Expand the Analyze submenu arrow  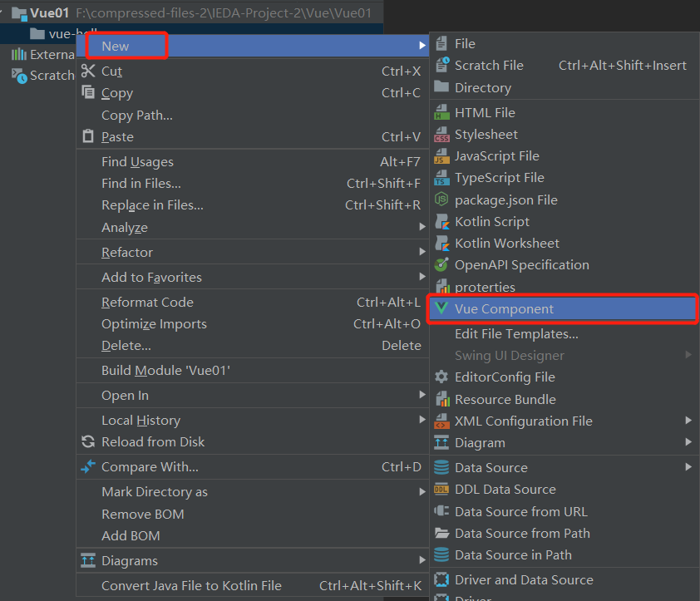click(422, 227)
